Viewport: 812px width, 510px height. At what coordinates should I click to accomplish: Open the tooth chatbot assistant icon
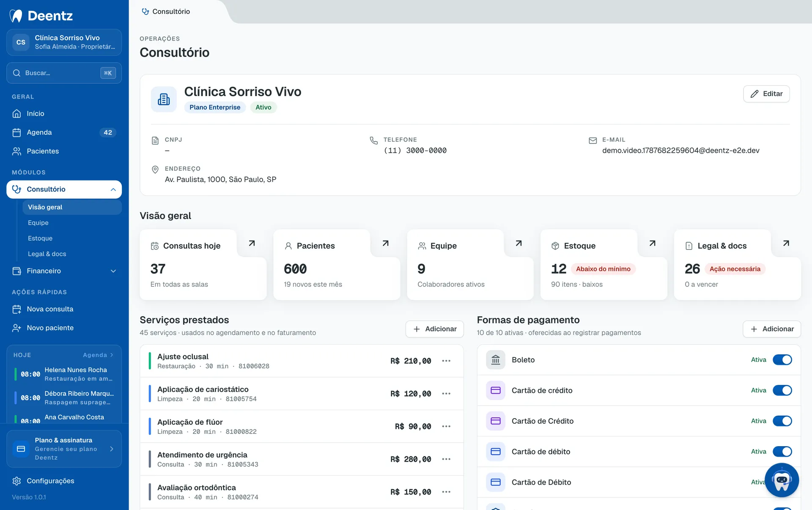click(x=782, y=480)
